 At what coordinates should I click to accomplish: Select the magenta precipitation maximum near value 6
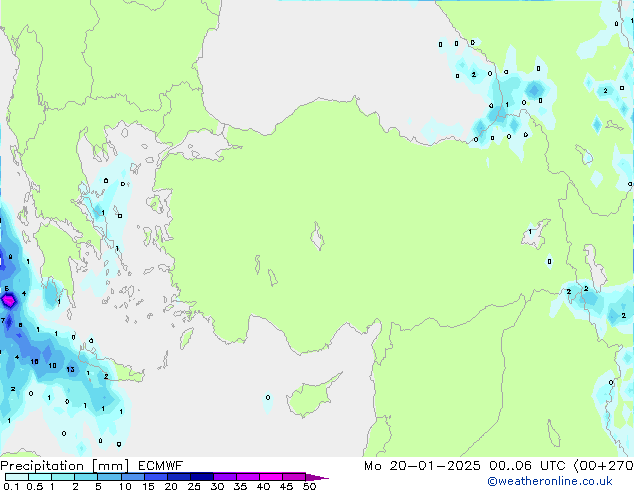(8, 300)
